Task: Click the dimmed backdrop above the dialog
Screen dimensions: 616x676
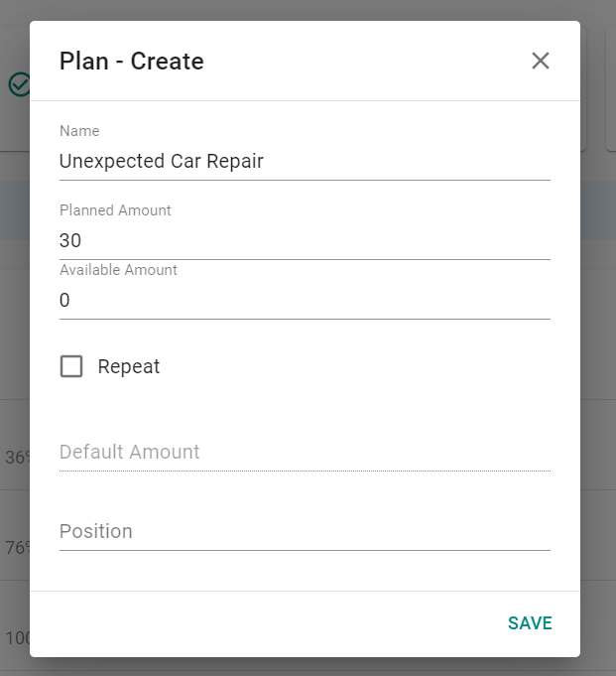Action: 308,10
